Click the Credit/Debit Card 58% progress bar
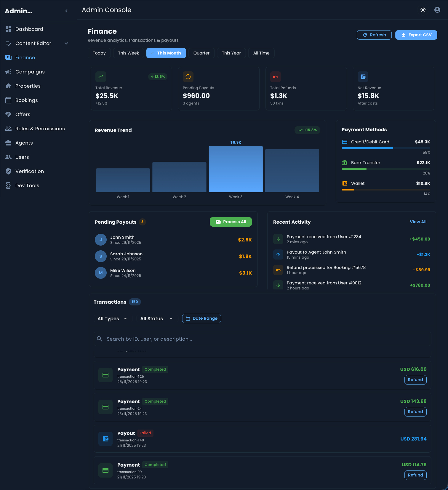448x490 pixels. (386, 148)
